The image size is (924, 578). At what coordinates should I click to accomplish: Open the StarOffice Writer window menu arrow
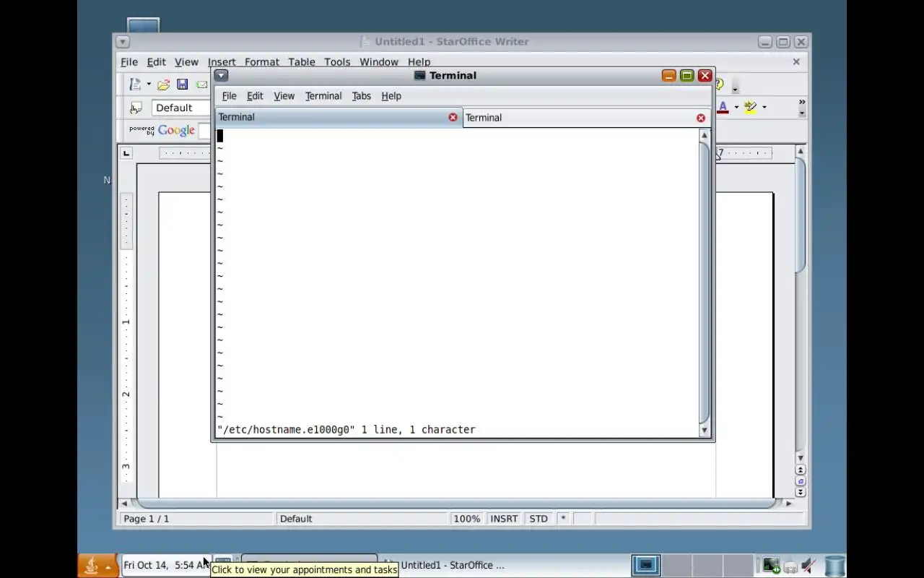pyautogui.click(x=122, y=42)
